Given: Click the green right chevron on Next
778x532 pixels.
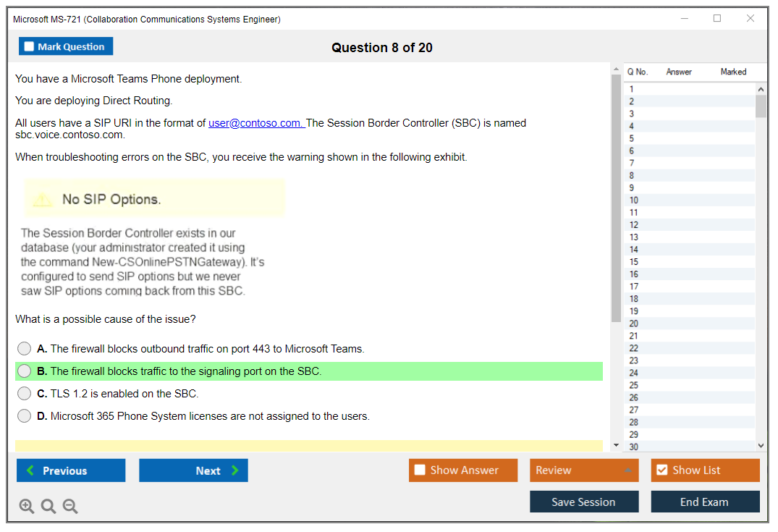Looking at the screenshot, I should coord(234,470).
